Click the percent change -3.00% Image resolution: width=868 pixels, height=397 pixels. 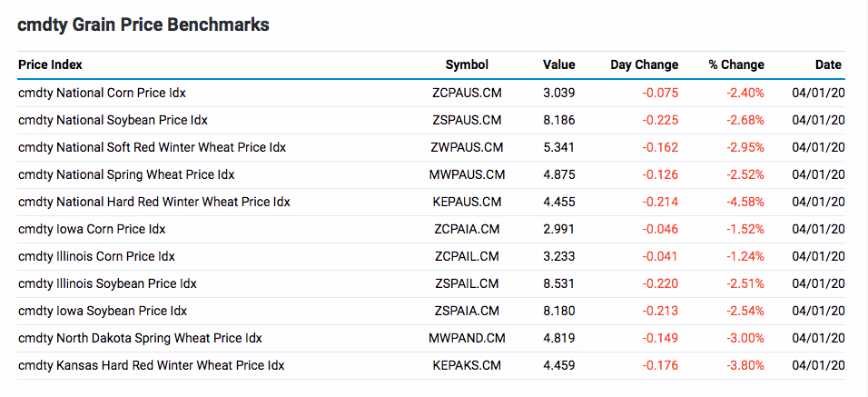click(745, 338)
